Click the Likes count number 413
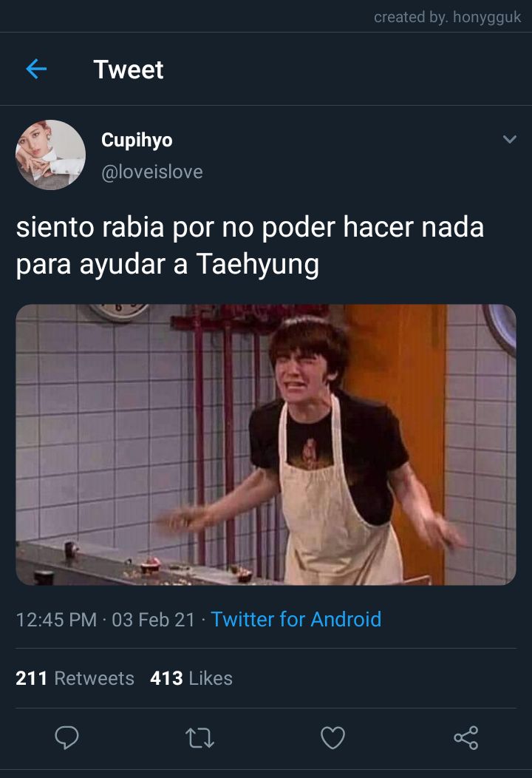The height and width of the screenshot is (778, 532). tap(166, 678)
